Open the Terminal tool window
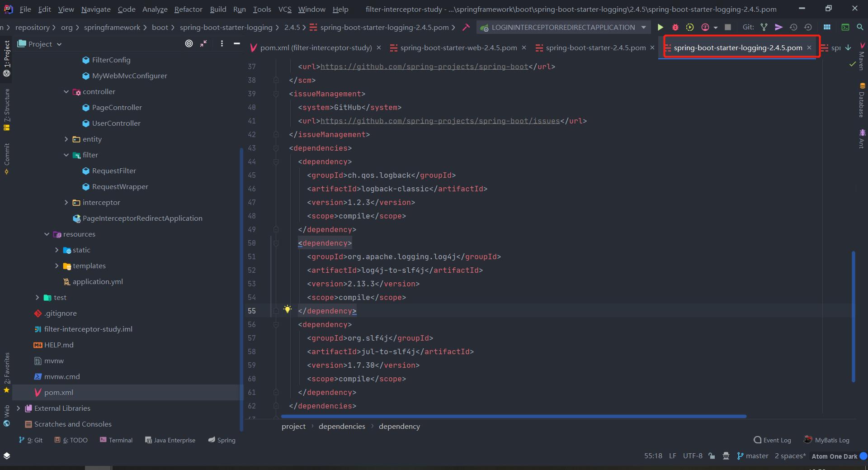Viewport: 868px width, 470px height. [x=116, y=440]
